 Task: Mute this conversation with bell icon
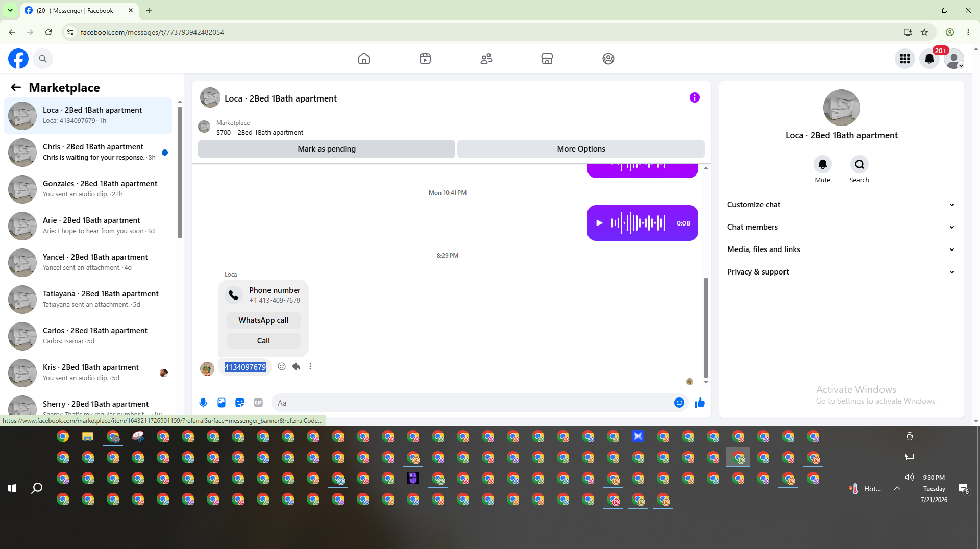point(823,164)
